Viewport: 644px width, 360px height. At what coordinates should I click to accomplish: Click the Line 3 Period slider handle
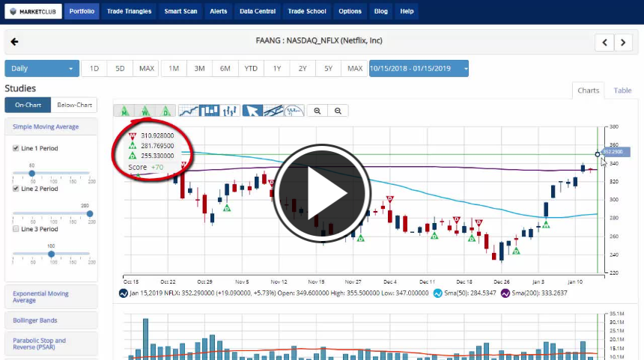point(51,254)
